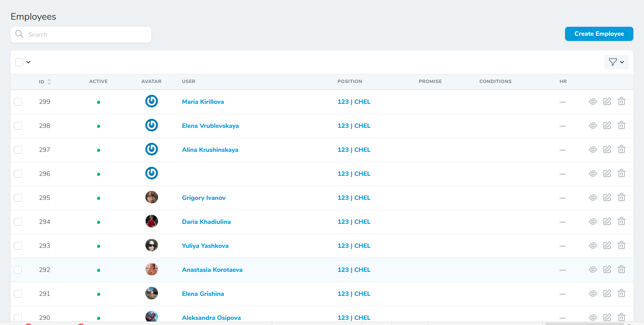Image resolution: width=644 pixels, height=325 pixels.
Task: Edit employee Elena Vrublevskaya's record
Action: click(x=607, y=126)
